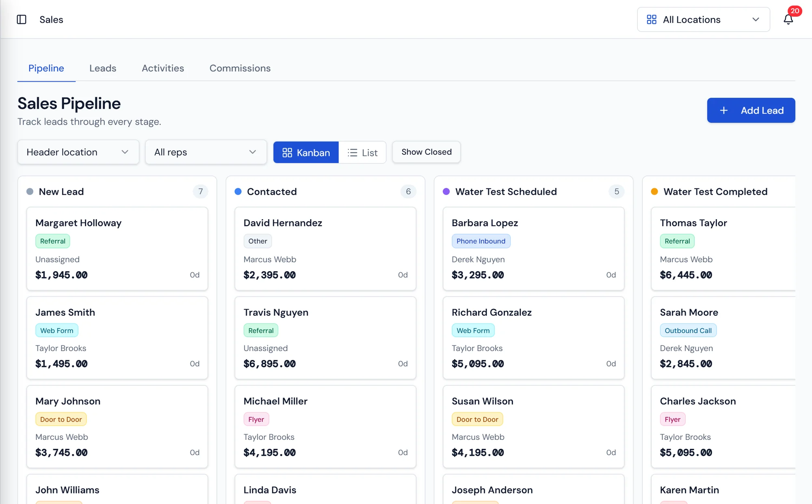Click Unassigned label on Margaret Holloway card
This screenshot has width=812, height=504.
point(57,259)
